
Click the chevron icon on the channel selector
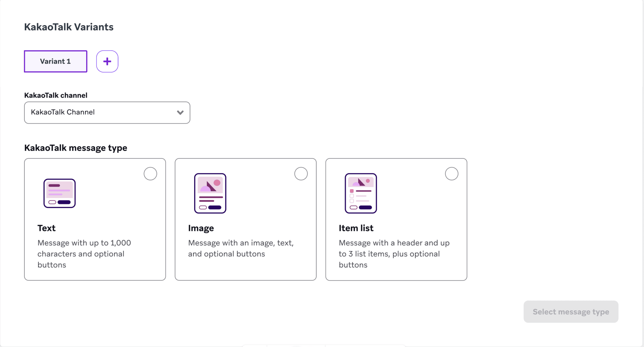[x=180, y=112]
